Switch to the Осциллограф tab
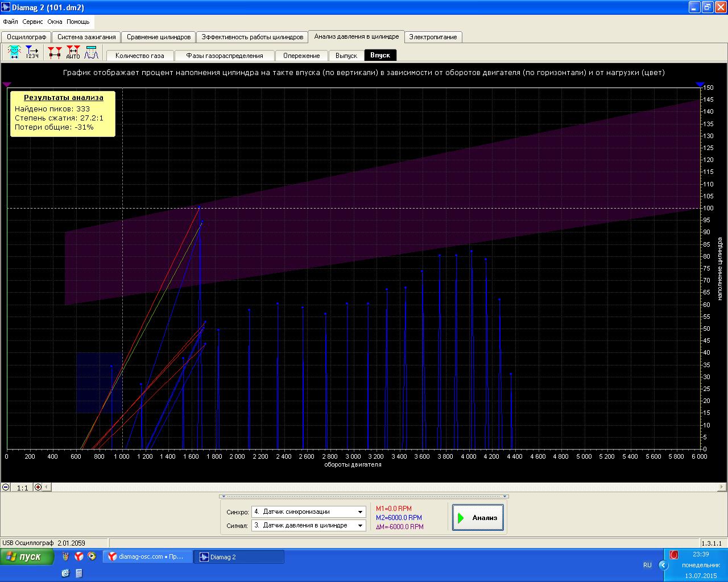 click(x=26, y=37)
